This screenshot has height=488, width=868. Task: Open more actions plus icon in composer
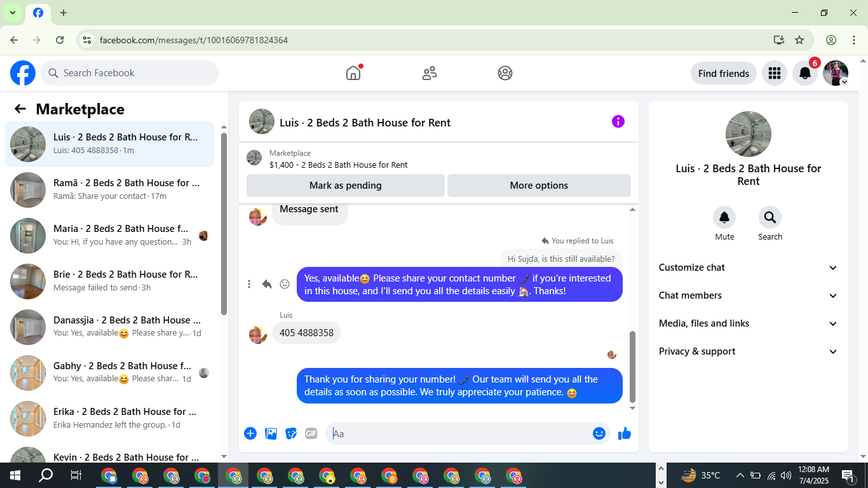pyautogui.click(x=250, y=433)
